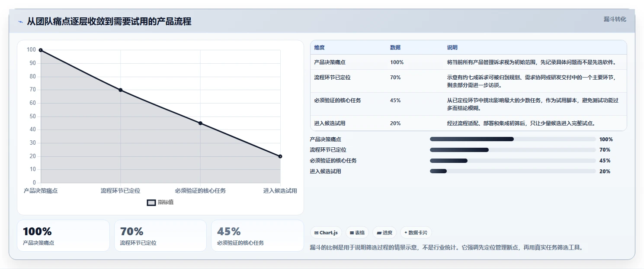
Task: Toggle the 指标值 legend item
Action: pos(160,202)
